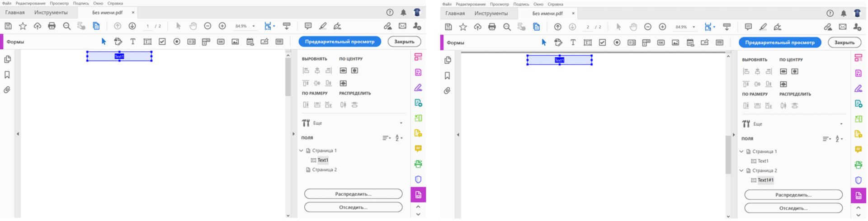The height and width of the screenshot is (221, 868).
Task: Activate arrow select tool in right Forms bar
Action: pyautogui.click(x=544, y=42)
